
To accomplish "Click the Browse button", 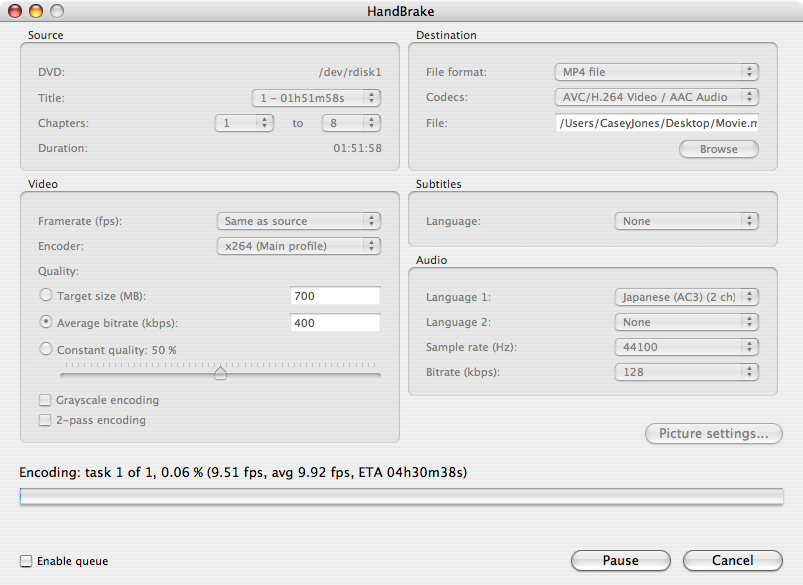I will [719, 149].
